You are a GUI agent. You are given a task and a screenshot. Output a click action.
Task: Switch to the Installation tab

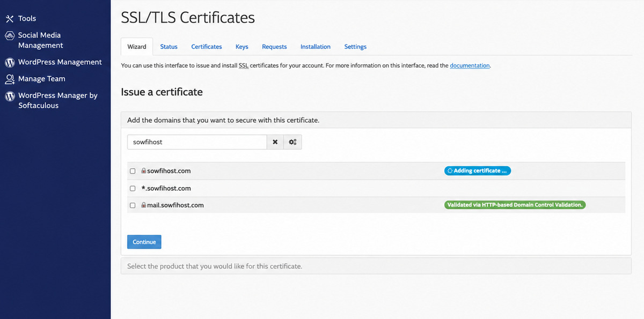316,47
